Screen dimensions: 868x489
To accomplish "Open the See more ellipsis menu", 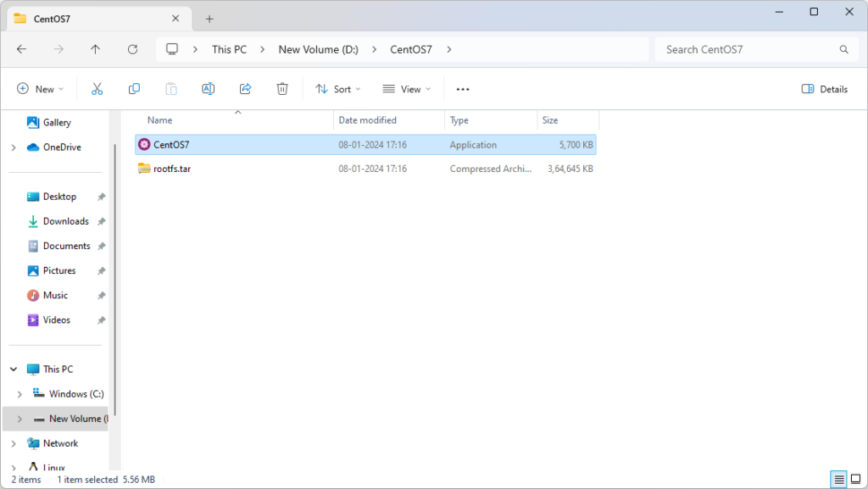I will (x=463, y=89).
